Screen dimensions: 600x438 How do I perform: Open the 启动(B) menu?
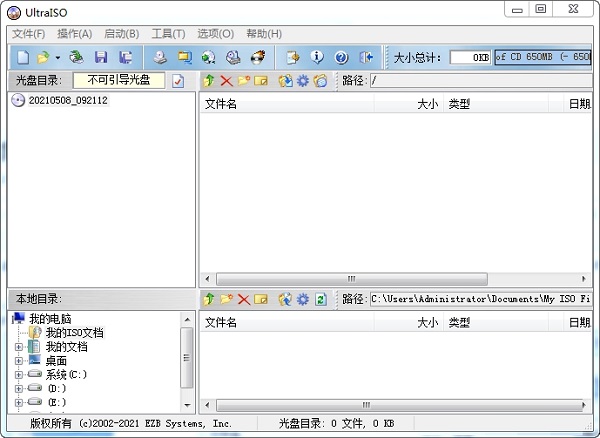(x=122, y=34)
